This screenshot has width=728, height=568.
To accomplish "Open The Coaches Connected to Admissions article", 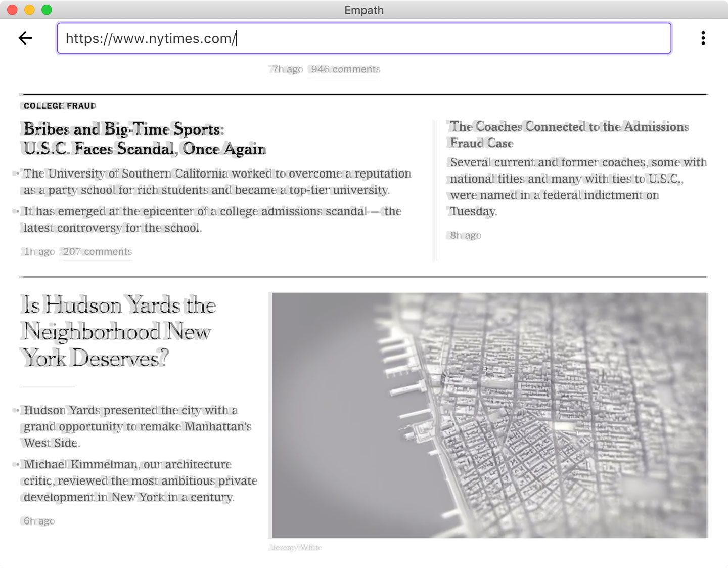I will pos(569,135).
